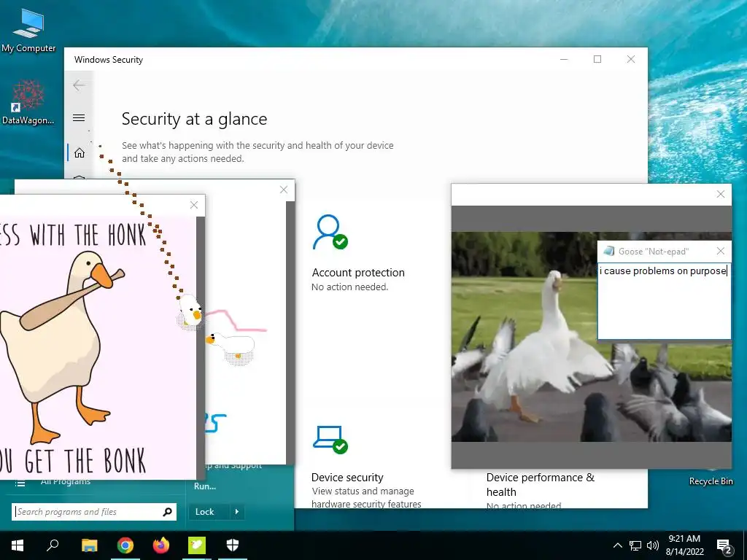Screen dimensions: 747x560
Task: Show hidden system tray icons
Action: coord(617,545)
